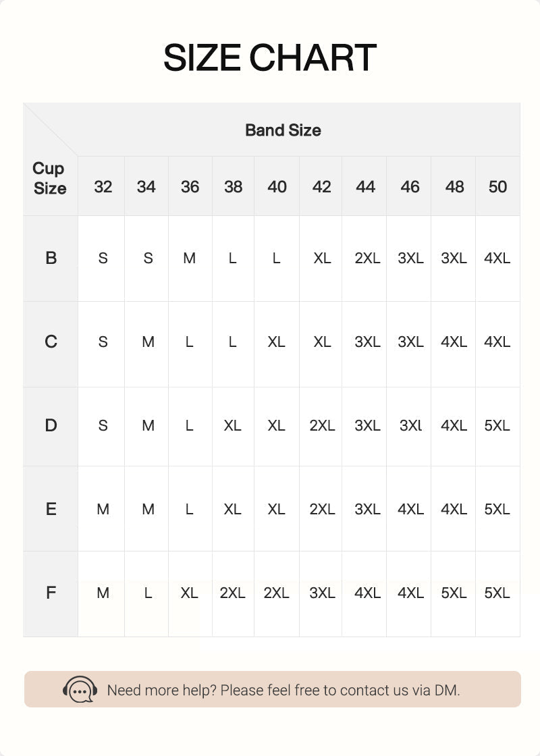Screen dimensions: 540x756
Task: Click the M cell for B cup band 36
Action: [x=190, y=259]
